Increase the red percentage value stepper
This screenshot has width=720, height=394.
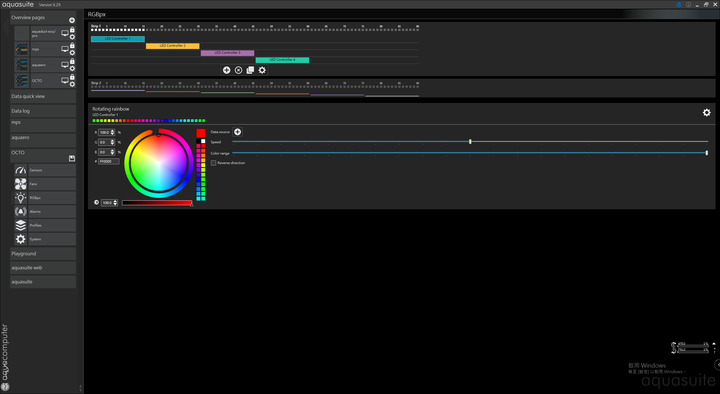click(x=112, y=131)
